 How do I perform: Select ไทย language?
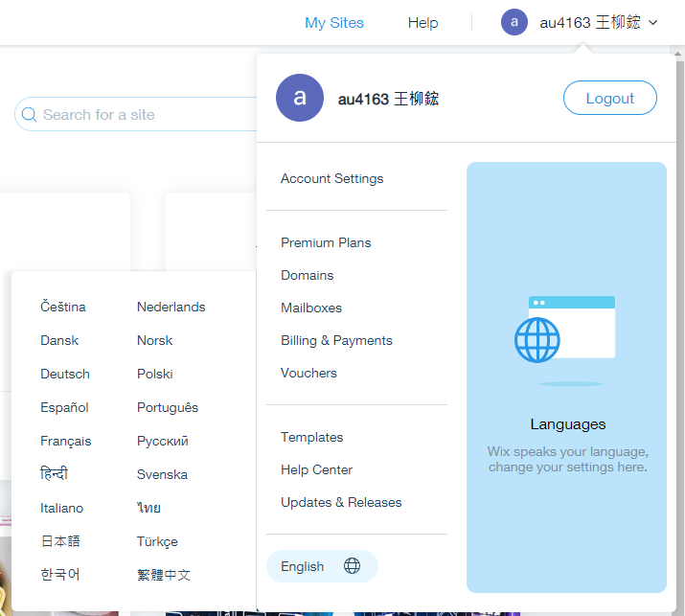click(148, 508)
